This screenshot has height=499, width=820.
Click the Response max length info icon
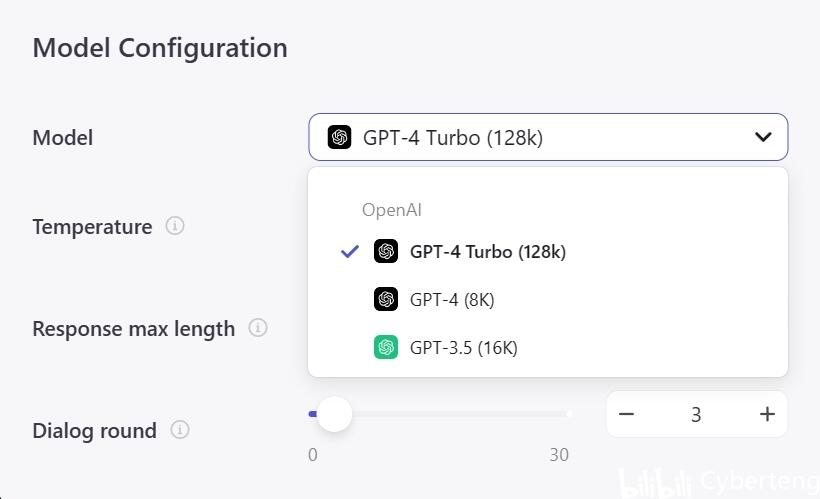(258, 328)
